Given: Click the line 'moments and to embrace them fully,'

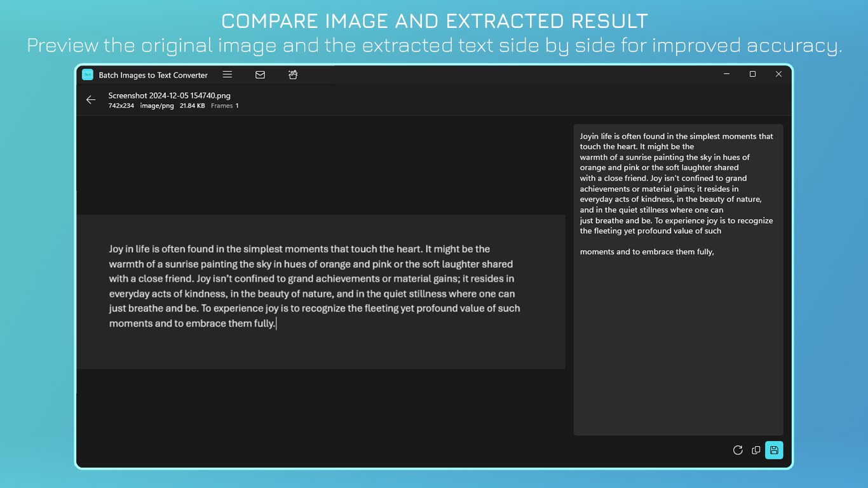Looking at the screenshot, I should [x=647, y=252].
